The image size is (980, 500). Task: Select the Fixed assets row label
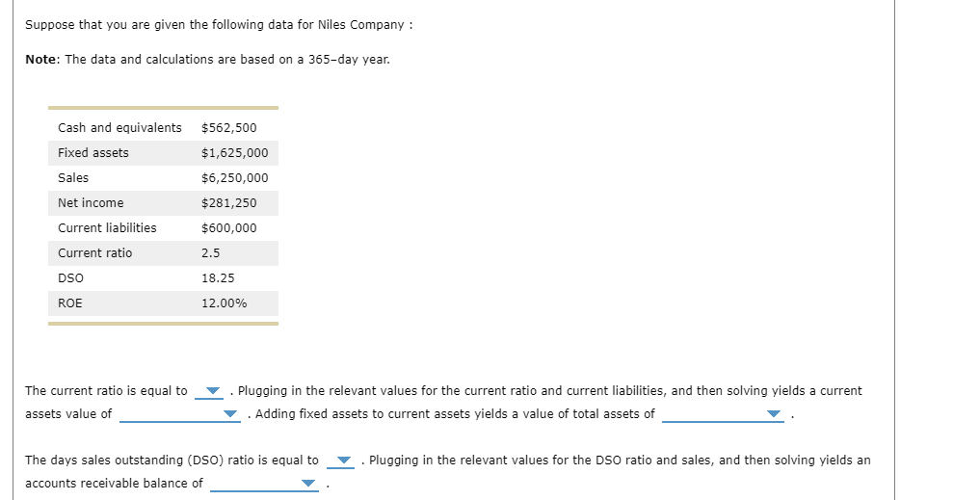coord(93,153)
